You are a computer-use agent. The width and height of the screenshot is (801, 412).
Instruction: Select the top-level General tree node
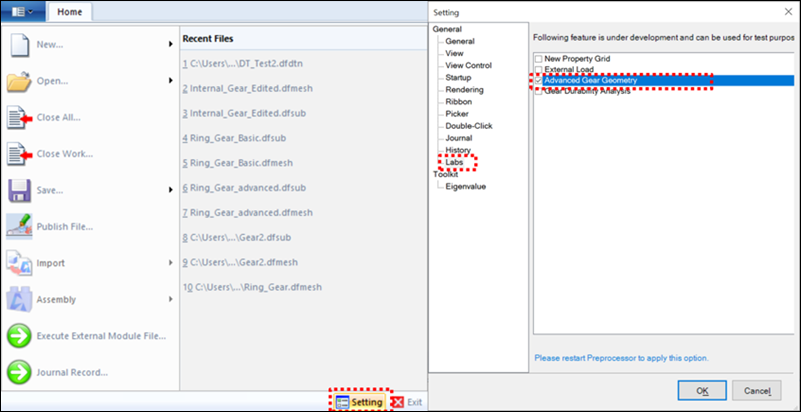pyautogui.click(x=447, y=29)
